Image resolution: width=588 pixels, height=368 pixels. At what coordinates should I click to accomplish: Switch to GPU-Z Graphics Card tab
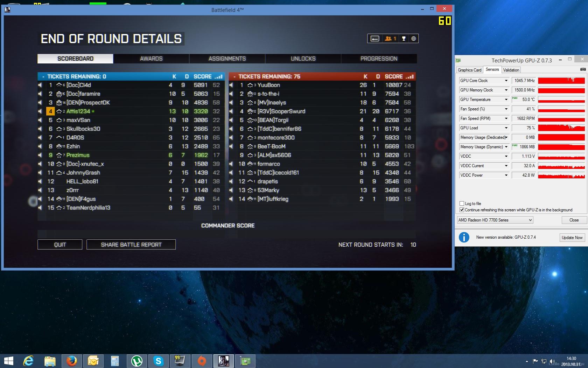(469, 70)
